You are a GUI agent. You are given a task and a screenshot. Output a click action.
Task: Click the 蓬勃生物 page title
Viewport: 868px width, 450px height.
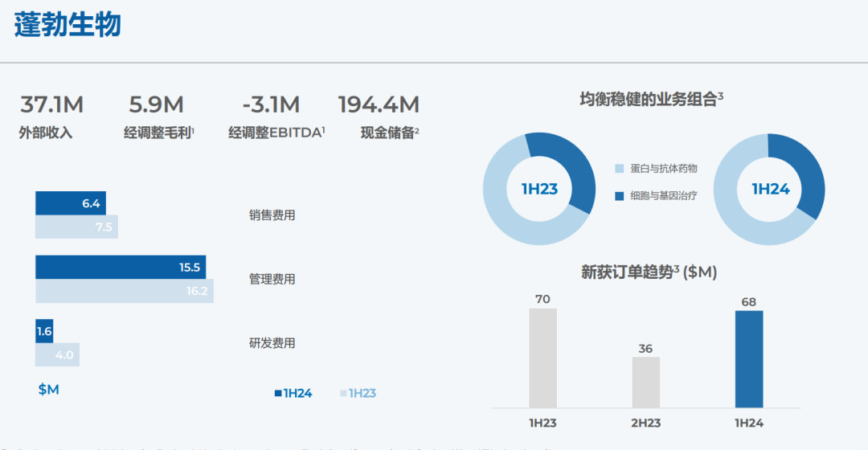coord(68,25)
